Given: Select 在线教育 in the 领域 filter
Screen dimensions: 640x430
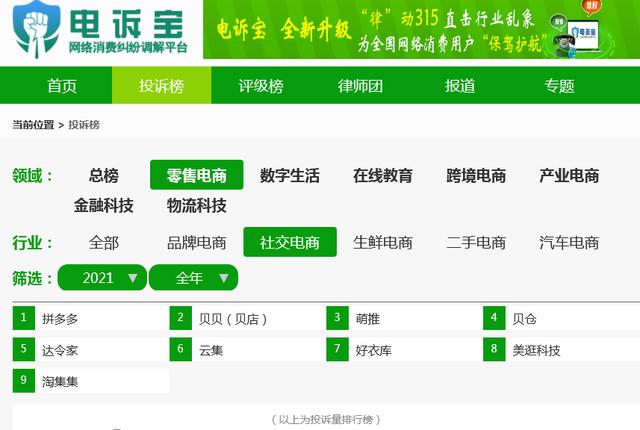Looking at the screenshot, I should tap(383, 175).
